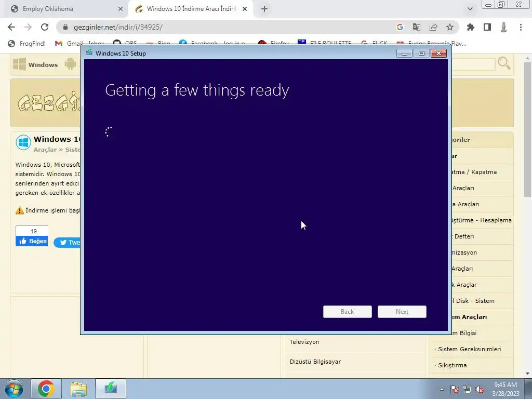Open File Explorer from the taskbar

pos(78,389)
